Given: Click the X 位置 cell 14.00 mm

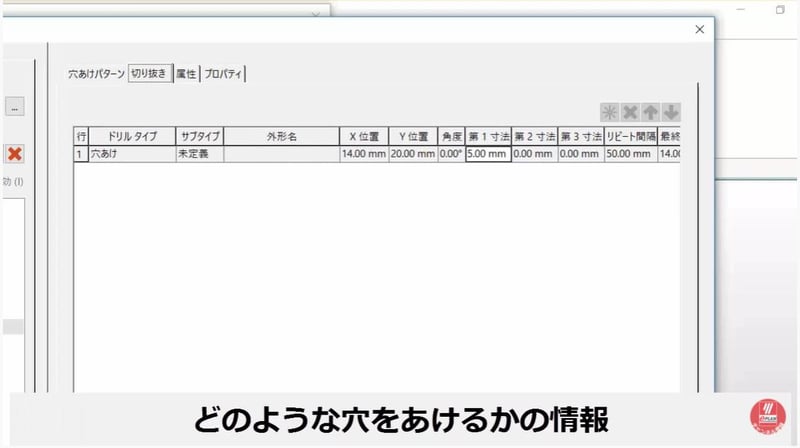Looking at the screenshot, I should pyautogui.click(x=364, y=154).
